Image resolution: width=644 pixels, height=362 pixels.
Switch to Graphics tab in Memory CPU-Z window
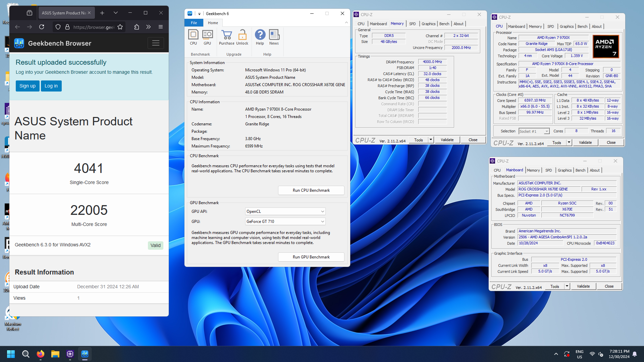(429, 24)
